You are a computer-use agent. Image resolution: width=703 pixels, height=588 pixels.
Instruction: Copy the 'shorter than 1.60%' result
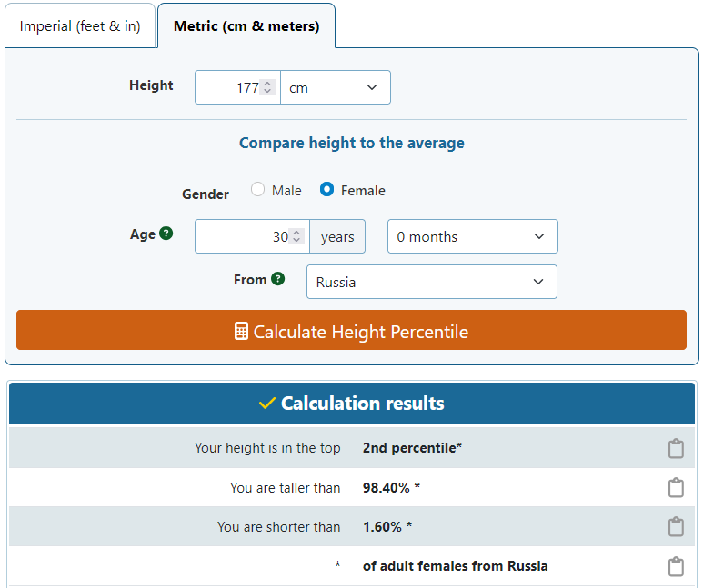676,526
